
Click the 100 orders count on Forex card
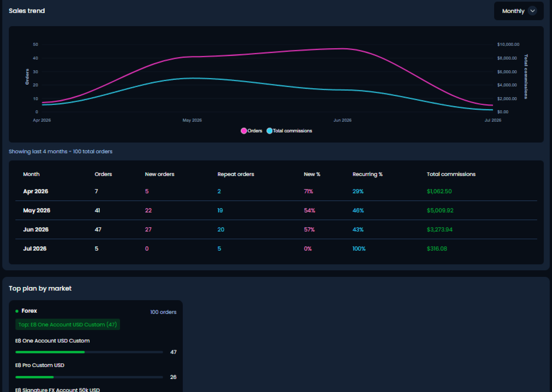click(163, 312)
